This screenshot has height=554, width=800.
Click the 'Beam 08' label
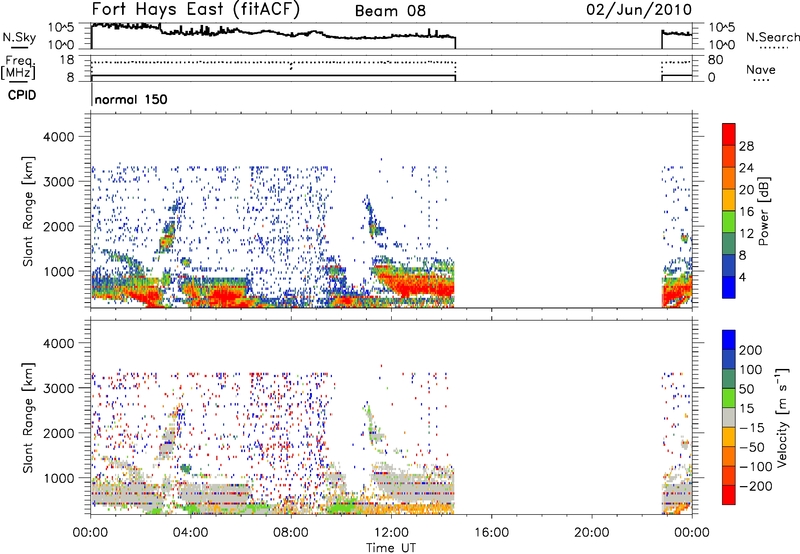[x=390, y=11]
